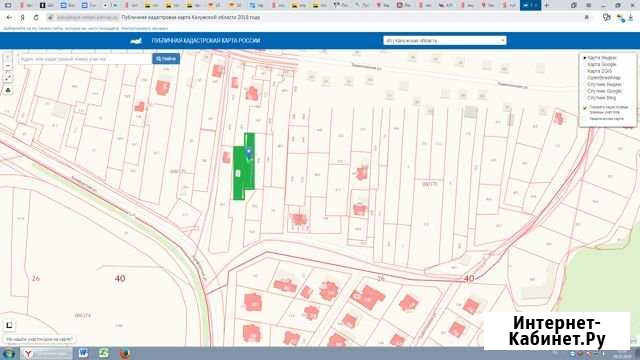Select the Спутник Bing radio option
The height and width of the screenshot is (360, 640).
coord(601,98)
